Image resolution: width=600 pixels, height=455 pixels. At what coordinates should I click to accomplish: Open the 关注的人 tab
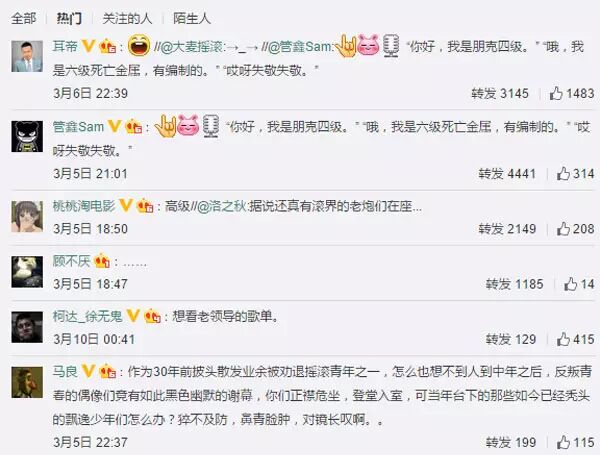(x=127, y=18)
